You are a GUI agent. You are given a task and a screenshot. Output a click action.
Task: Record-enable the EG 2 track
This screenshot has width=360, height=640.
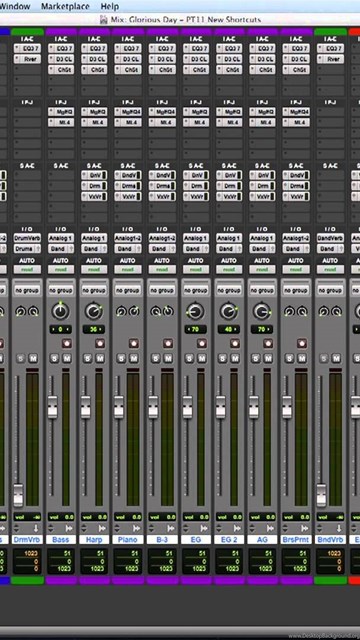pos(235,343)
